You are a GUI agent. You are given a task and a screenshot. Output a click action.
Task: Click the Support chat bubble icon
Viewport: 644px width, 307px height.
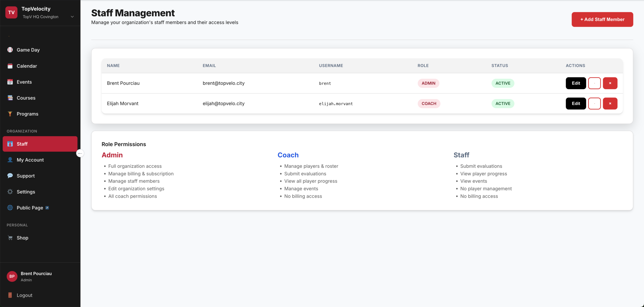tap(10, 176)
